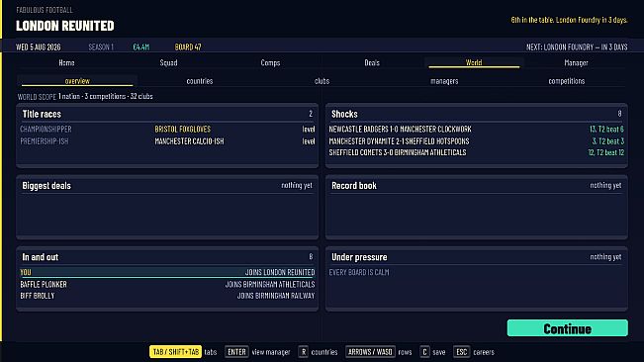Click Manchester Calcio-ish club name
Viewport: 644px width, 362px height.
coord(189,141)
